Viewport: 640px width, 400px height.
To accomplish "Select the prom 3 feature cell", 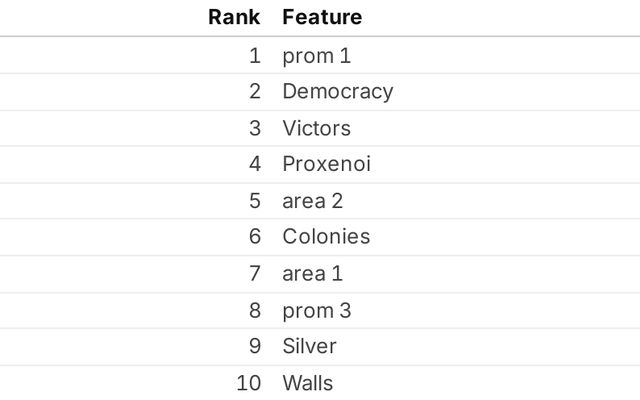I will [x=316, y=310].
